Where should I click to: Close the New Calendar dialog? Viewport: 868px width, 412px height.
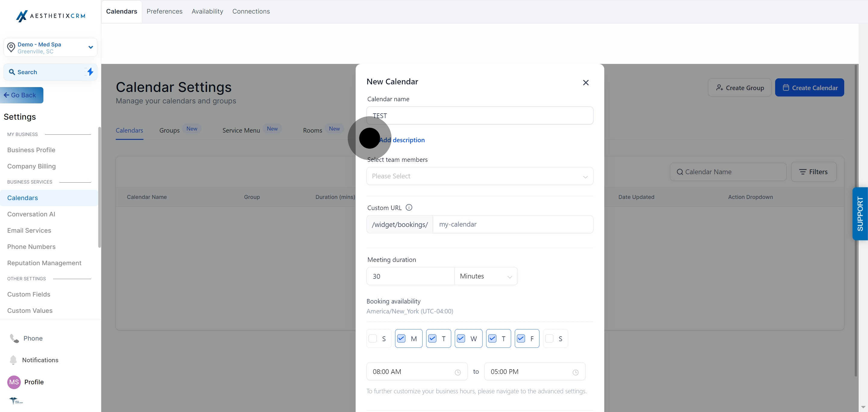tap(586, 83)
